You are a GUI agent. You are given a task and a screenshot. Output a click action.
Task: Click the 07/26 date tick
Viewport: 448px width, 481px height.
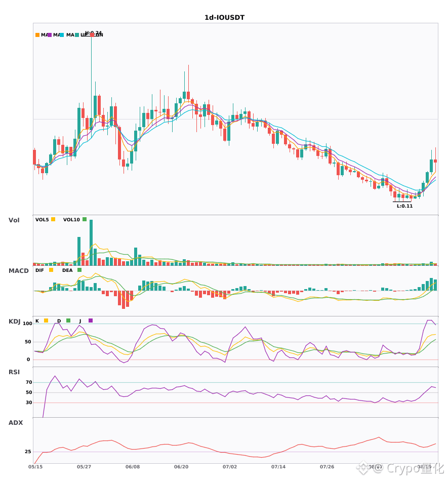coord(327,467)
